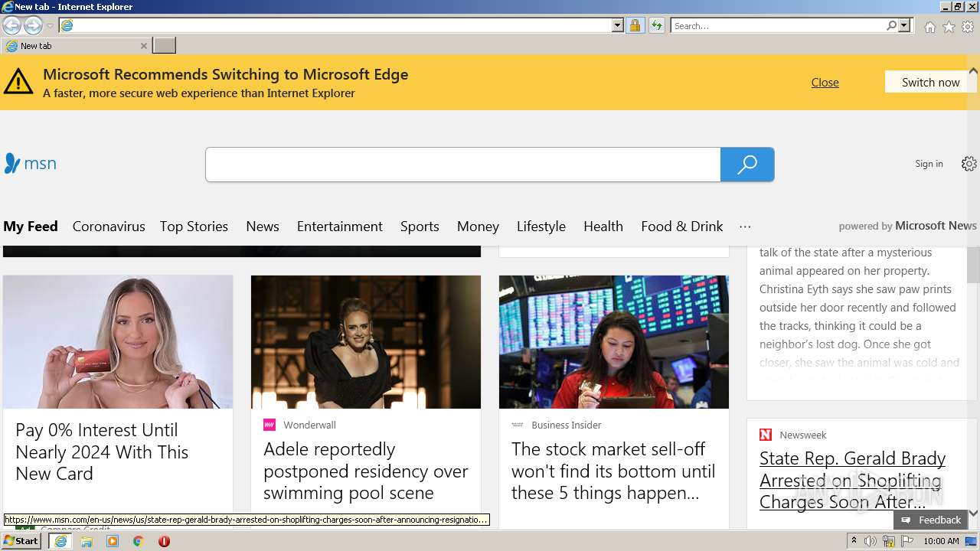Click the Internet Explorer taskbar icon
This screenshot has height=551, width=980.
click(60, 541)
